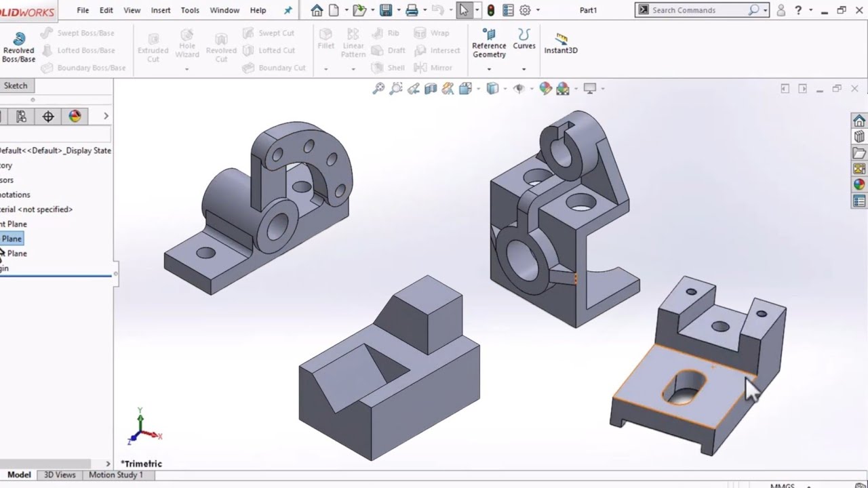This screenshot has width=868, height=488.
Task: Open the Help question mark icon
Action: click(x=798, y=10)
